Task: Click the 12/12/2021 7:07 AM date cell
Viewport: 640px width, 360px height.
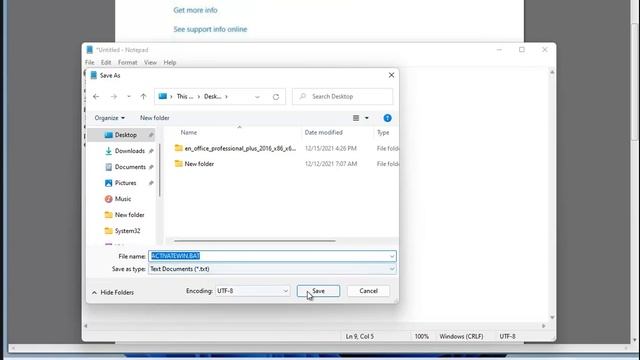Action: [331, 164]
